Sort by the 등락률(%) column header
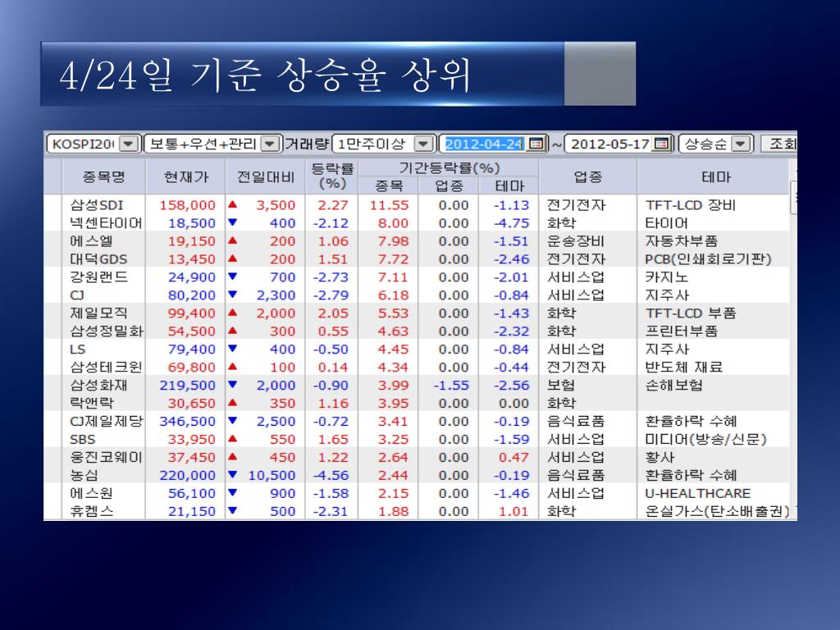The image size is (840, 630). coord(332,176)
